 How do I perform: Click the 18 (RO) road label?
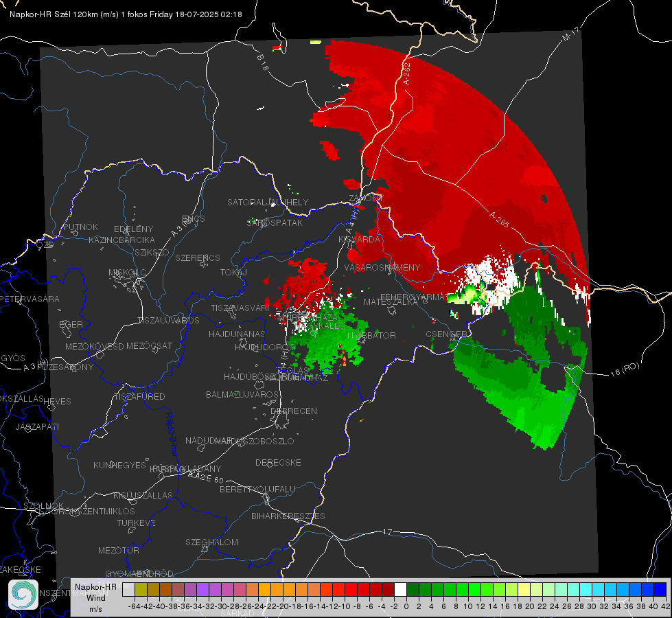pos(625,369)
